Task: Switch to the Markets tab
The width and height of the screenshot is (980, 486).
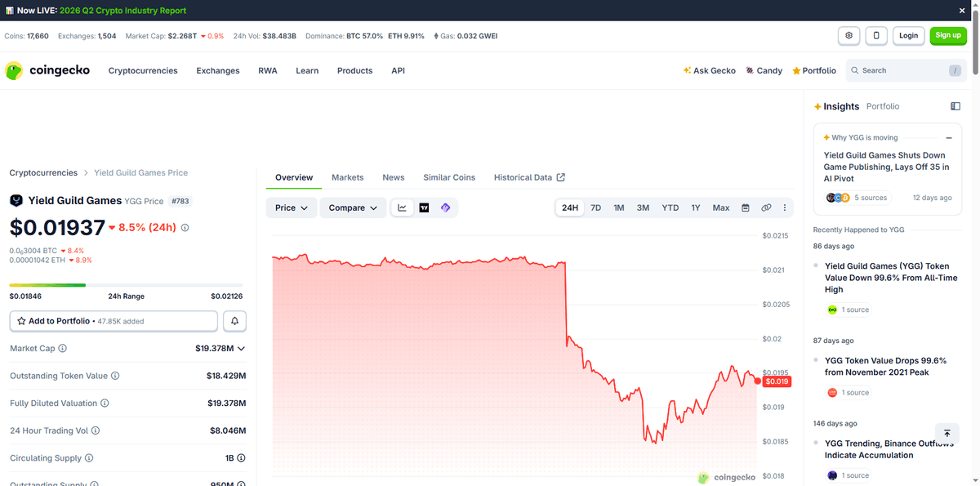Action: (x=348, y=177)
